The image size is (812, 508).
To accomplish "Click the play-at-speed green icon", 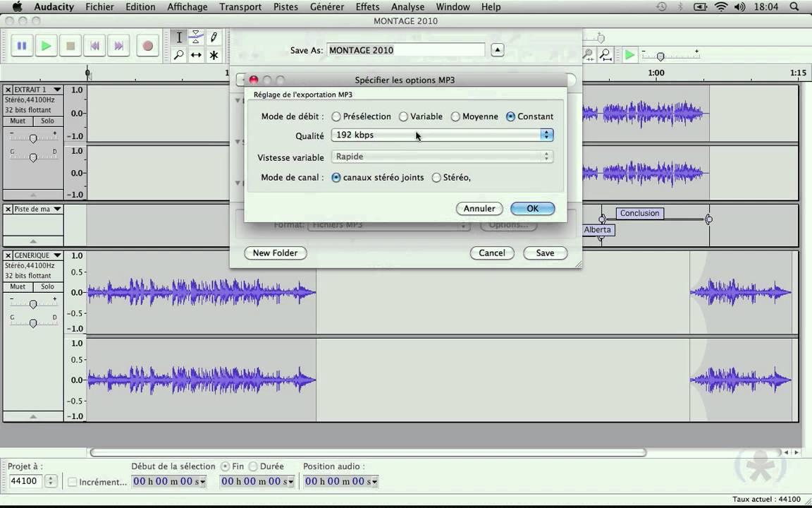I will [x=629, y=54].
